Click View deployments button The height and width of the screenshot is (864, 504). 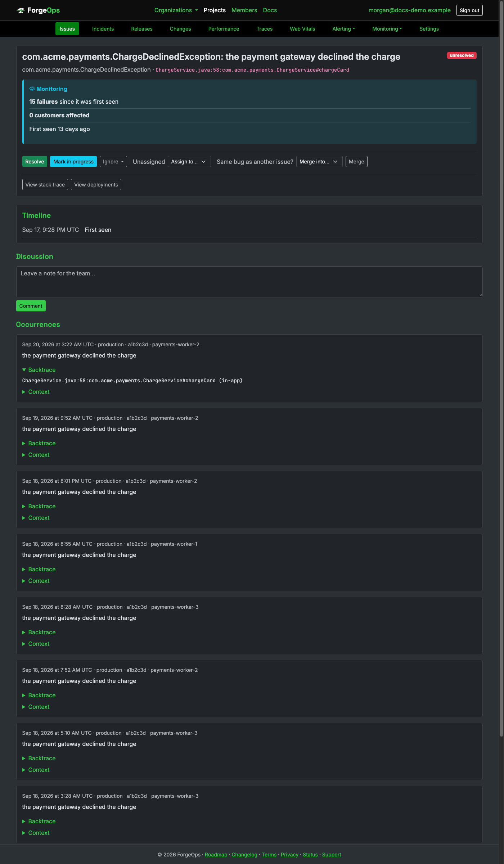click(x=96, y=185)
